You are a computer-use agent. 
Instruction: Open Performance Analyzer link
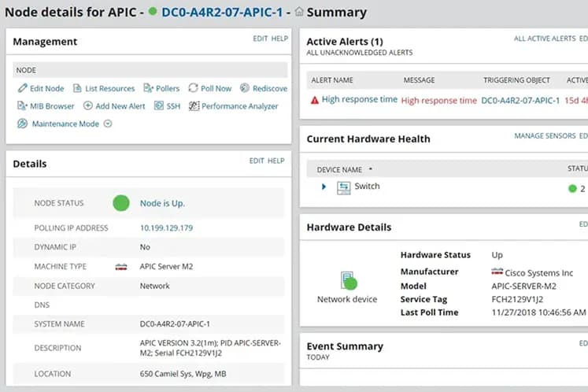pyautogui.click(x=240, y=106)
